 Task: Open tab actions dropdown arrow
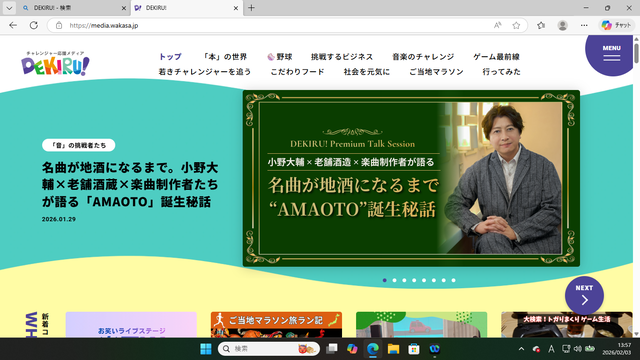(x=9, y=8)
